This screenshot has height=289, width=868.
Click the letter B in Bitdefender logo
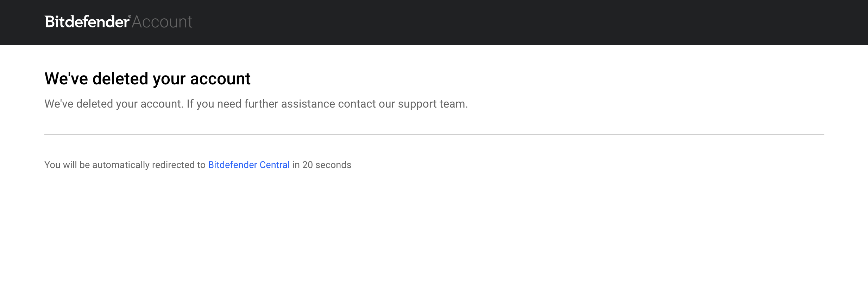pos(49,22)
